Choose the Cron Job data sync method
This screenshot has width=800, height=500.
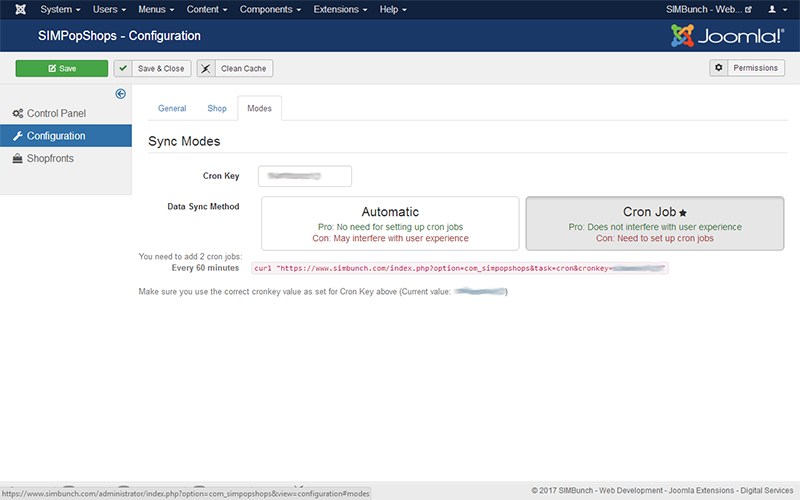point(655,223)
